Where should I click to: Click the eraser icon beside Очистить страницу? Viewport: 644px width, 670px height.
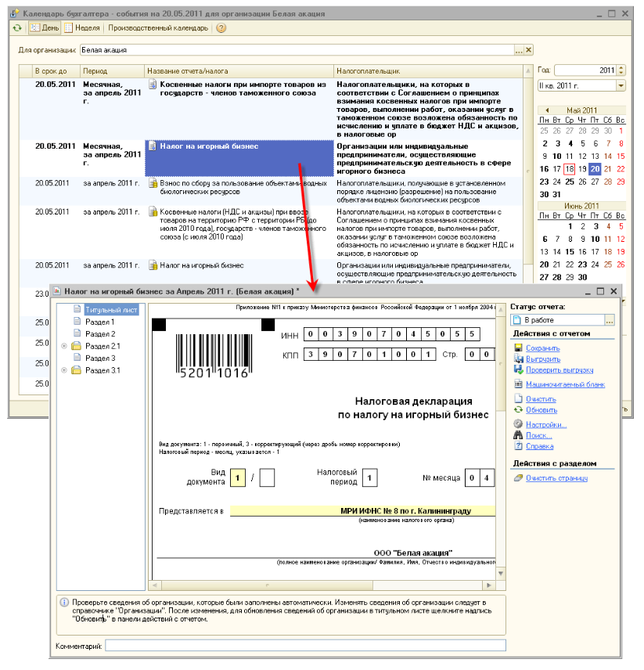tap(518, 478)
